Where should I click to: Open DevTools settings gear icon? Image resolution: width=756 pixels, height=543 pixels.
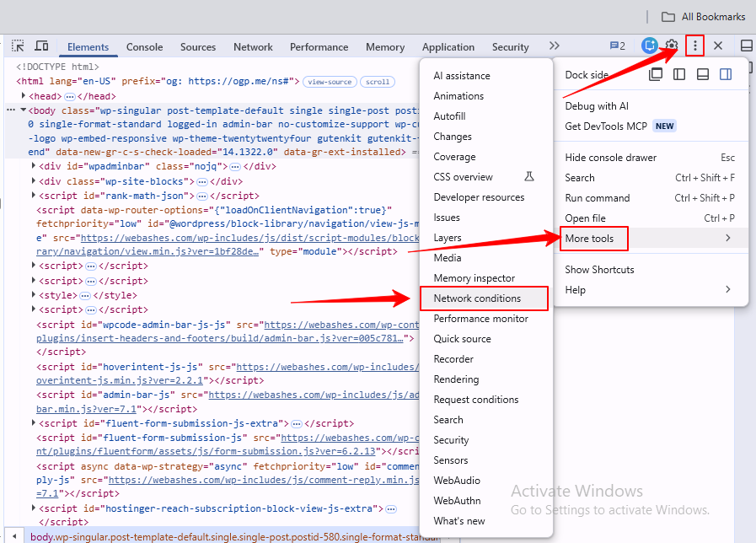click(x=671, y=46)
